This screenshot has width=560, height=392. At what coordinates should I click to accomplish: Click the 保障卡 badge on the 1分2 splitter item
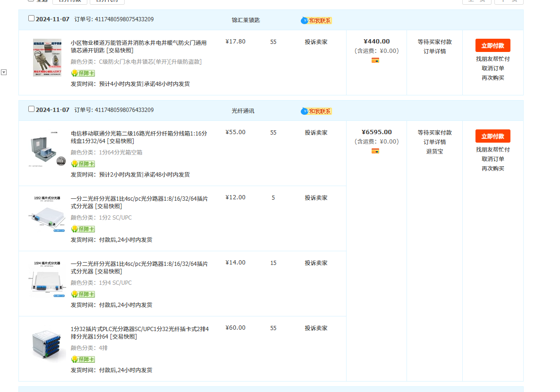(x=83, y=229)
